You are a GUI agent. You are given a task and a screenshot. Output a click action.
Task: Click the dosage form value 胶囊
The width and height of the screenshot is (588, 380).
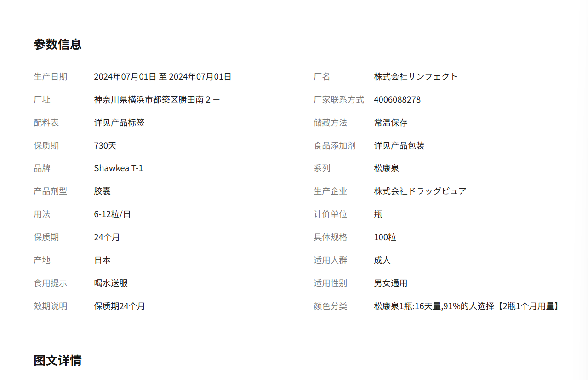pyautogui.click(x=103, y=191)
